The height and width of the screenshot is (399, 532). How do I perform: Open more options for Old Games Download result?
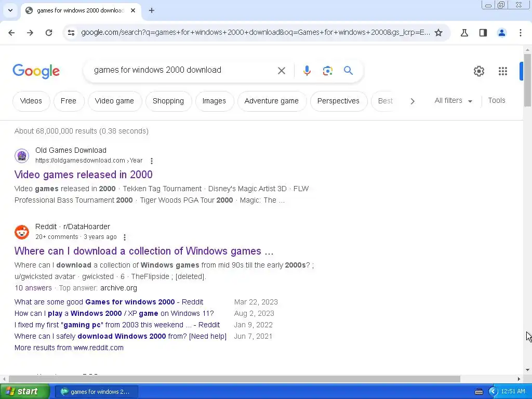[x=152, y=161]
